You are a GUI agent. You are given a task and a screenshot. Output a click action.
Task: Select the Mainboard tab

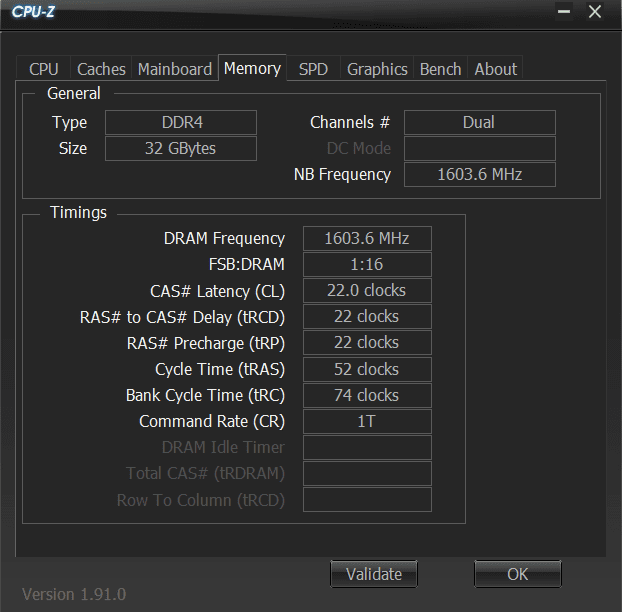[175, 69]
